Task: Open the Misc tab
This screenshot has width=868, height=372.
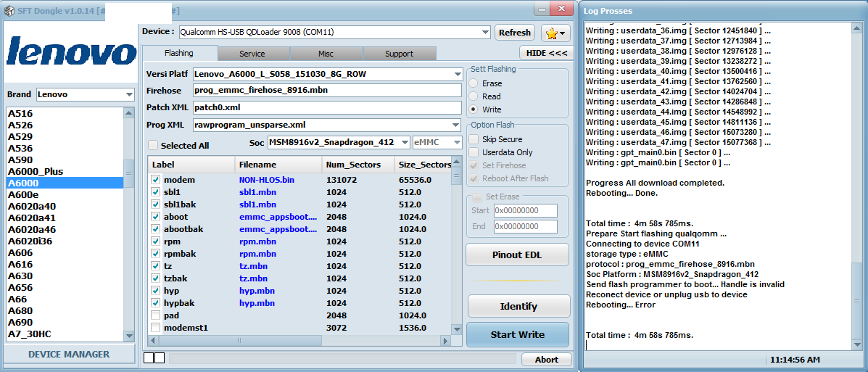Action: (326, 54)
